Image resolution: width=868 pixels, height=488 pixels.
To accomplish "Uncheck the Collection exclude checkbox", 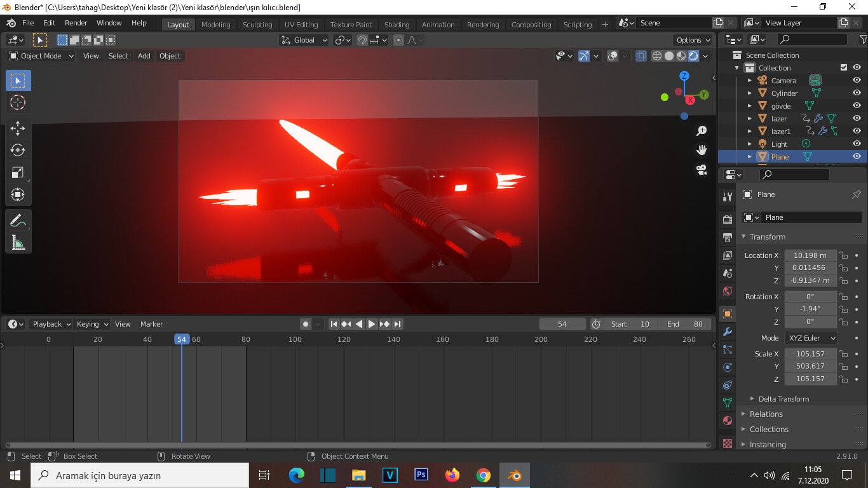I will pyautogui.click(x=844, y=67).
